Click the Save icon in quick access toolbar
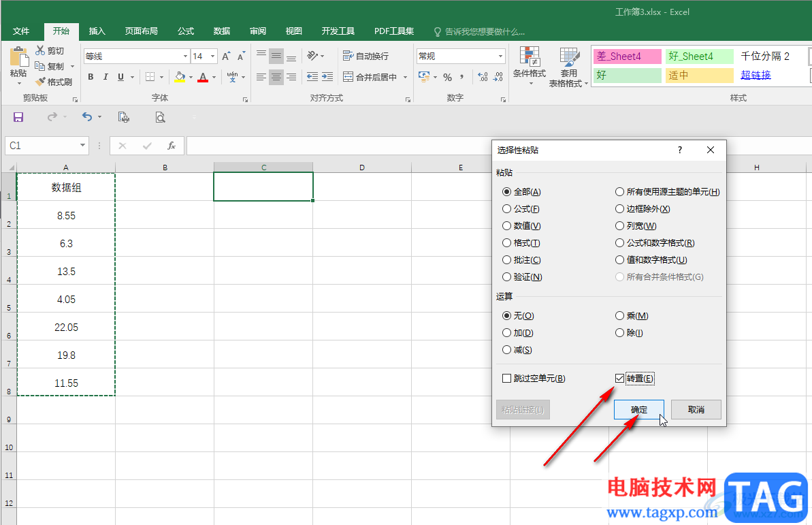812x525 pixels. point(18,117)
